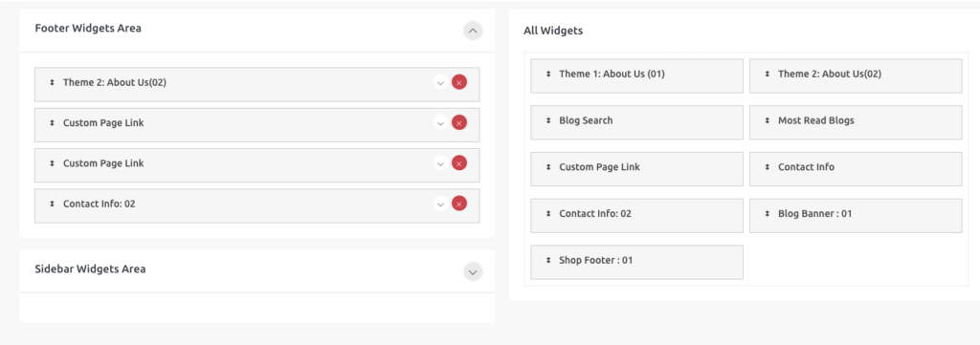Viewport: 980px width, 345px height.
Task: Click drag handle icon of Blog Search widget
Action: 548,120
